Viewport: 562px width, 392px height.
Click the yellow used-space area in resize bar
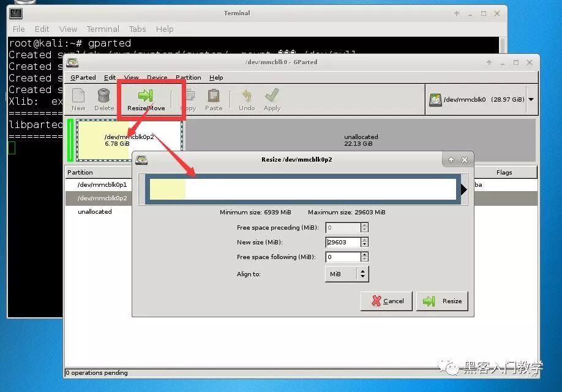[x=167, y=189]
